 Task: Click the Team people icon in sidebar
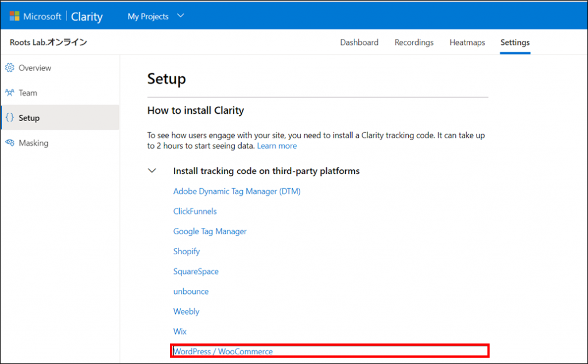click(x=9, y=93)
